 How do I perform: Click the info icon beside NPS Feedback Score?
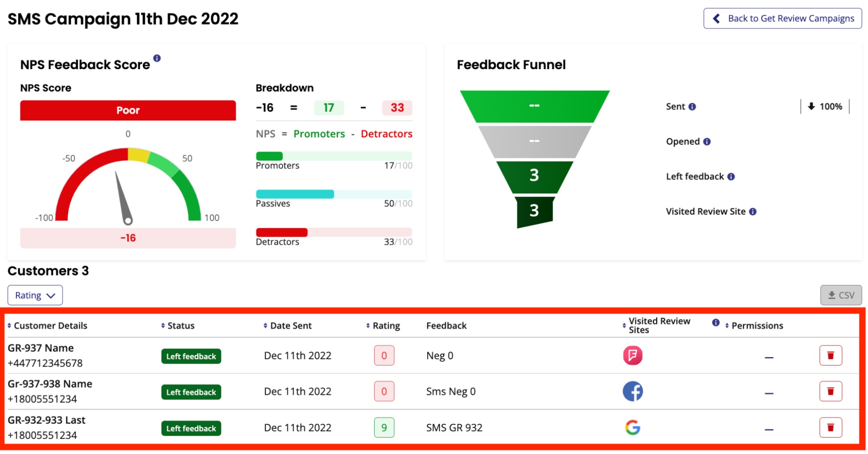pos(157,58)
